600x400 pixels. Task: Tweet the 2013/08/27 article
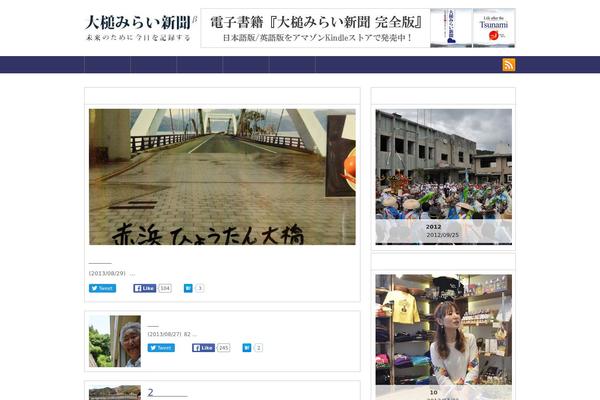(161, 348)
